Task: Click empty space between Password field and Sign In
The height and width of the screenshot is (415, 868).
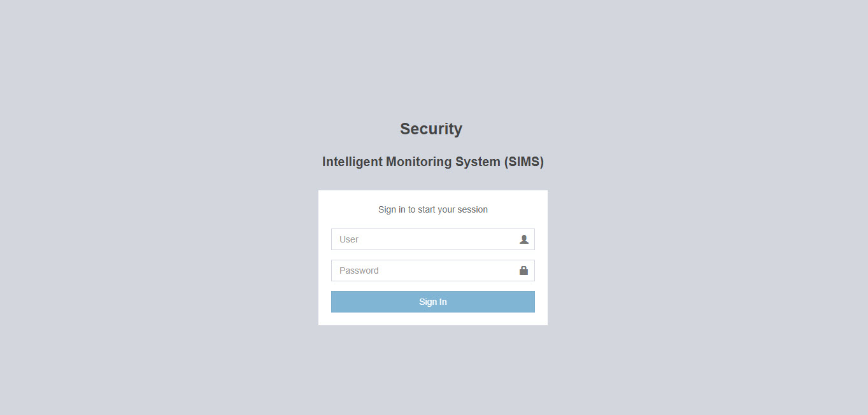Action: point(433,286)
